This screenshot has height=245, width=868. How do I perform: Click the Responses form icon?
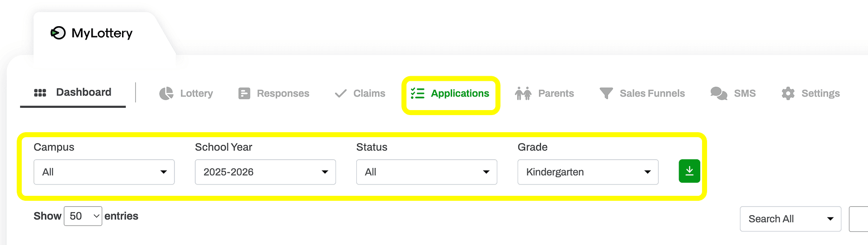pos(244,93)
